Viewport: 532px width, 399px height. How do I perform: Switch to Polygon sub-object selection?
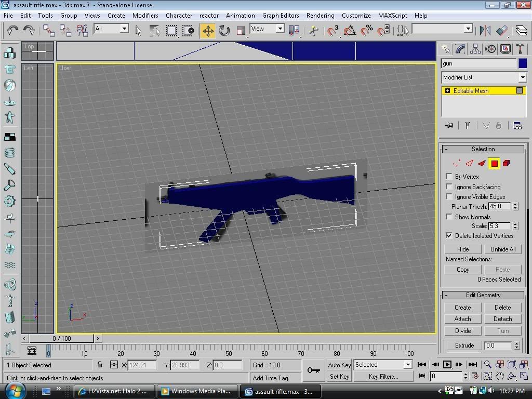[494, 164]
